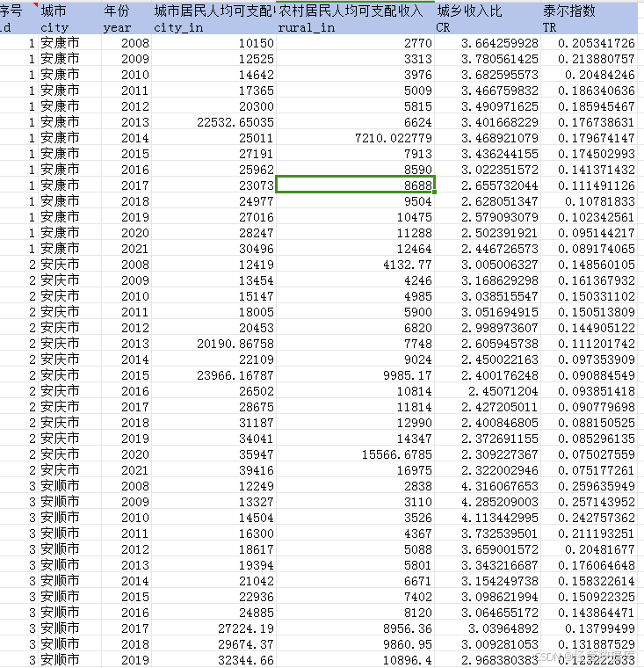The width and height of the screenshot is (644, 668).
Task: Click the CR value 4.316067653
Action: [500, 486]
